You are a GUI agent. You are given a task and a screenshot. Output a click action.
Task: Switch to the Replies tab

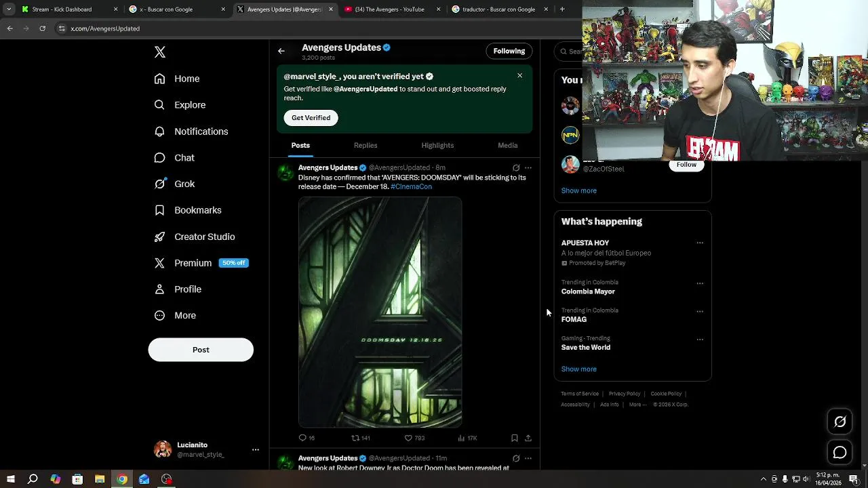point(366,146)
